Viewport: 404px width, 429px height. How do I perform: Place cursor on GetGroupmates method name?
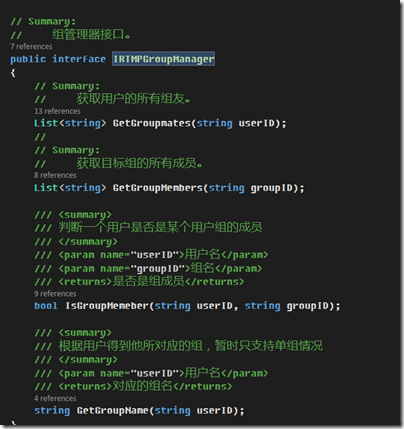coord(152,123)
